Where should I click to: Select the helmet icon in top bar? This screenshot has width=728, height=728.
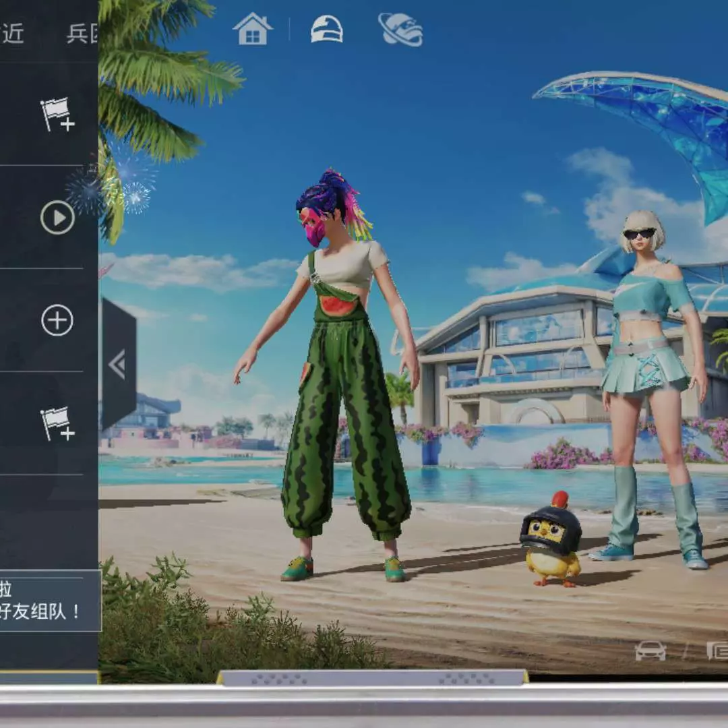[x=327, y=30]
